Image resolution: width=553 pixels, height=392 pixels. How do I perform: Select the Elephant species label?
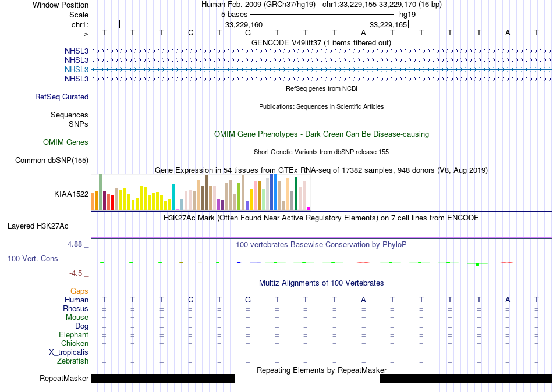(x=74, y=334)
